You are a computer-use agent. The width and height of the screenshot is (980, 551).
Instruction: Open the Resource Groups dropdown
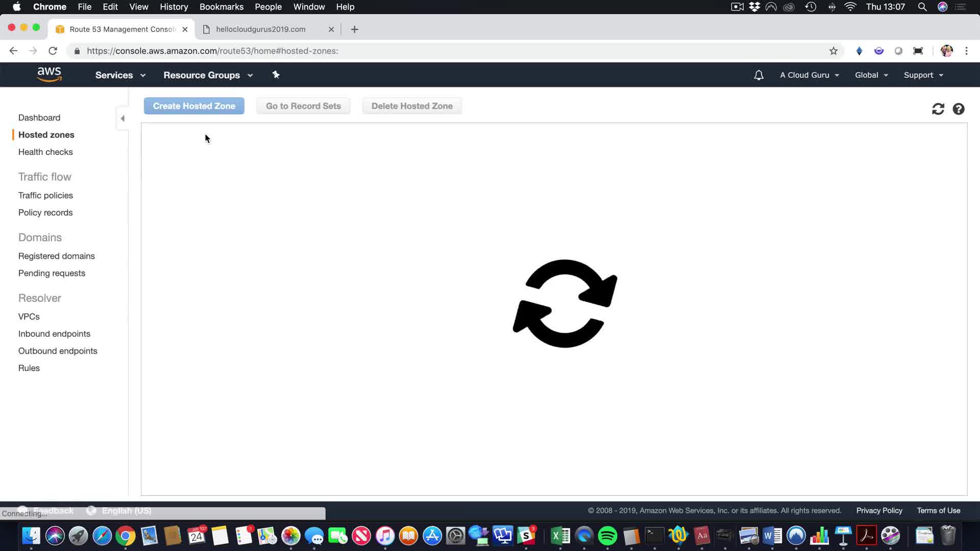click(208, 75)
